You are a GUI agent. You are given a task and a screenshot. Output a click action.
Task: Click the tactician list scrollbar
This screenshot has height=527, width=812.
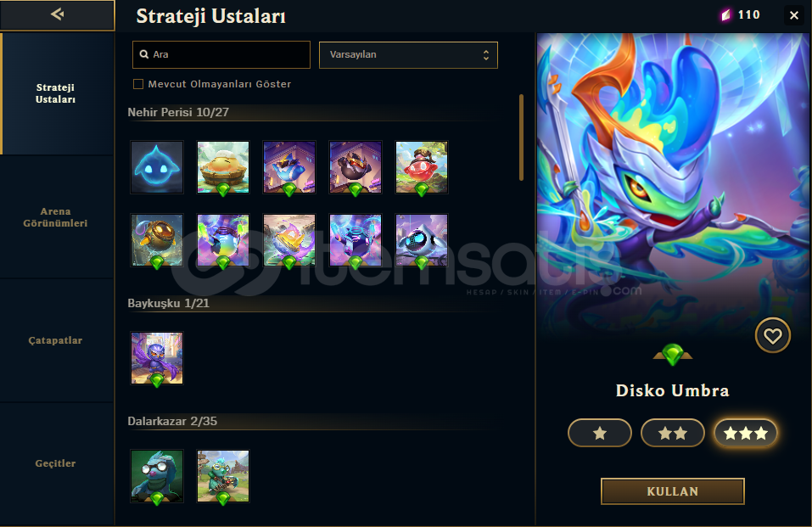521,137
